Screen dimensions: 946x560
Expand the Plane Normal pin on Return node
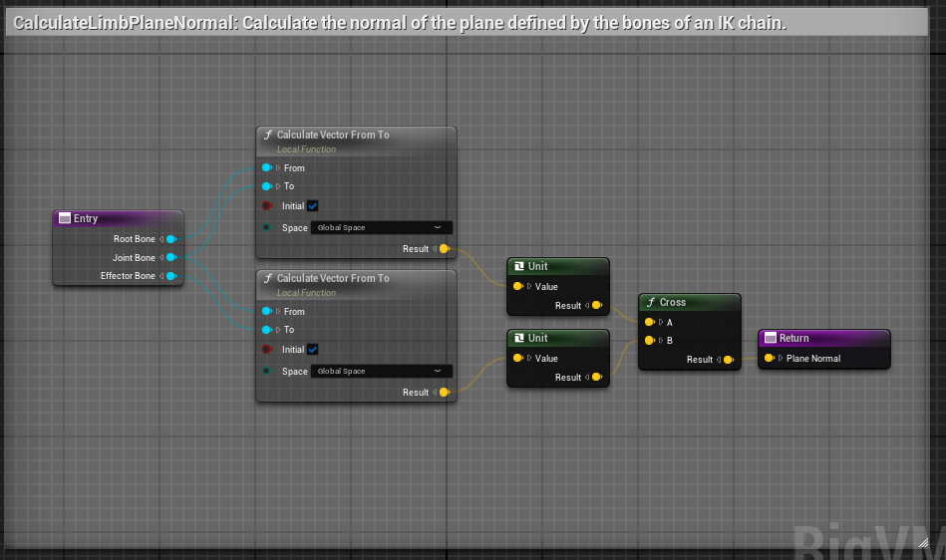tap(781, 358)
